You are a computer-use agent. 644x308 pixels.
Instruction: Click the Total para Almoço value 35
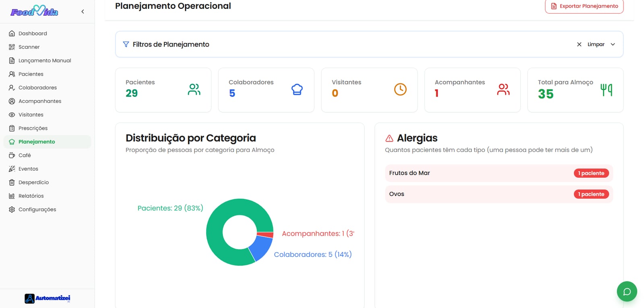pos(546,94)
